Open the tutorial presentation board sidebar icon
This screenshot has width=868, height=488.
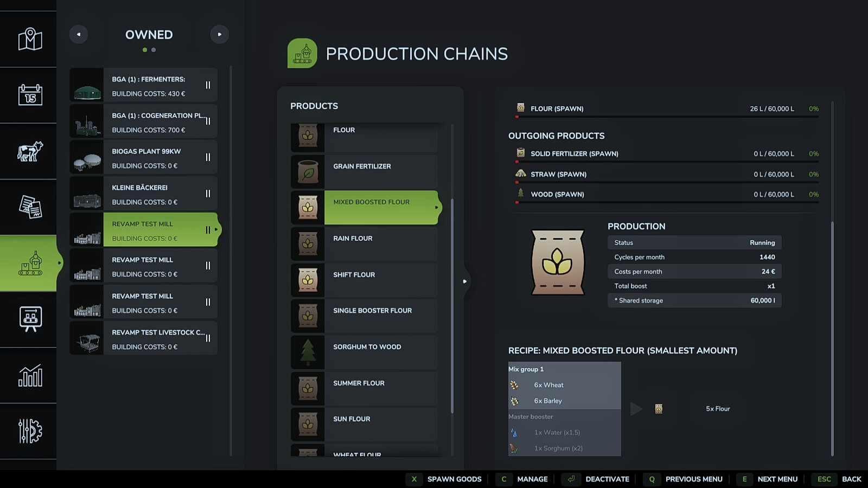pos(30,319)
